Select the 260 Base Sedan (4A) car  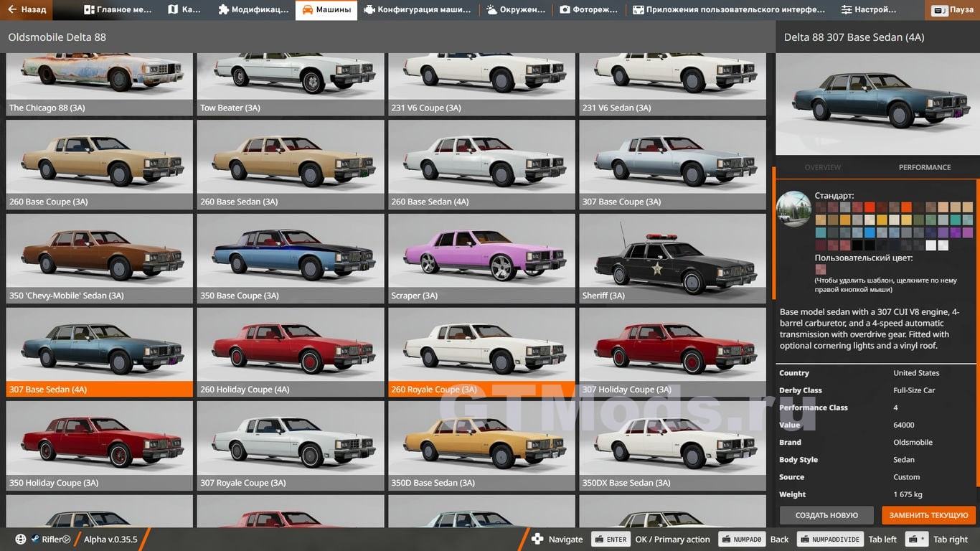pos(481,164)
